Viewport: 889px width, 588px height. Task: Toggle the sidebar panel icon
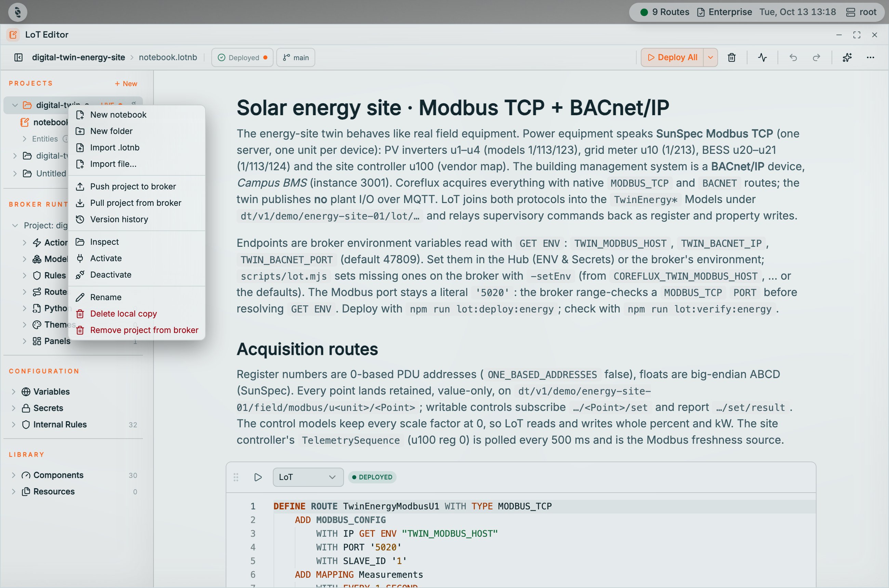click(x=18, y=57)
